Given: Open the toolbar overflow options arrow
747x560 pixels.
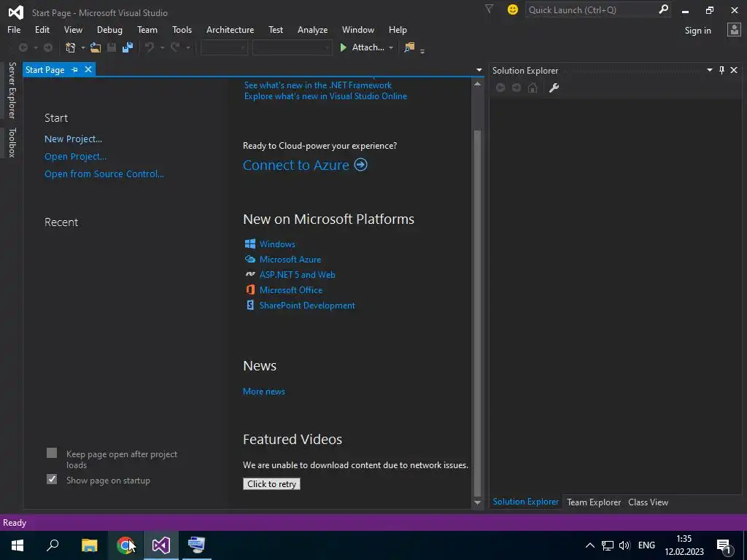Looking at the screenshot, I should pos(422,50).
